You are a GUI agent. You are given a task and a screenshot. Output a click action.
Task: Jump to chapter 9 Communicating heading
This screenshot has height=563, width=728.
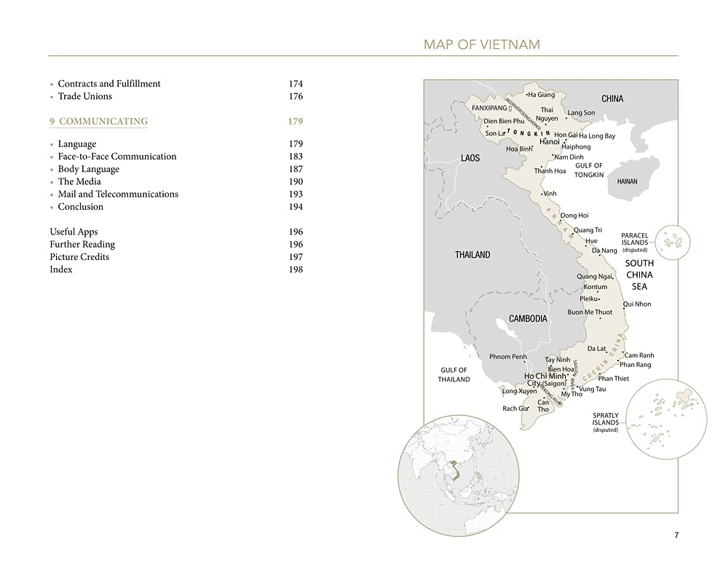tap(103, 122)
